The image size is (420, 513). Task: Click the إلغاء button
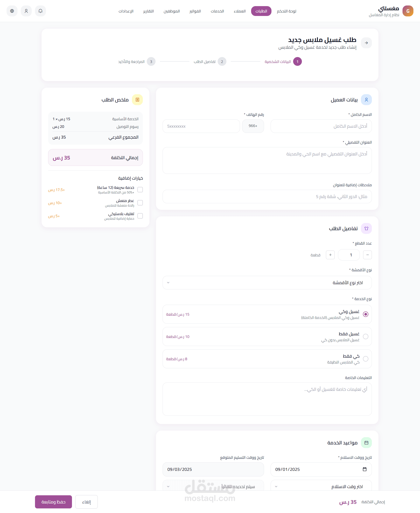click(86, 502)
